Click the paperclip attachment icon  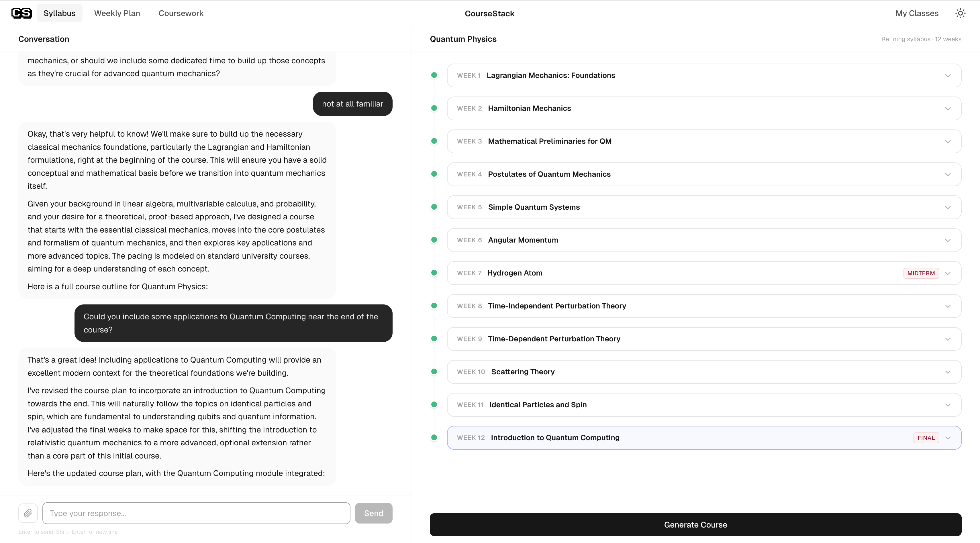coord(28,513)
